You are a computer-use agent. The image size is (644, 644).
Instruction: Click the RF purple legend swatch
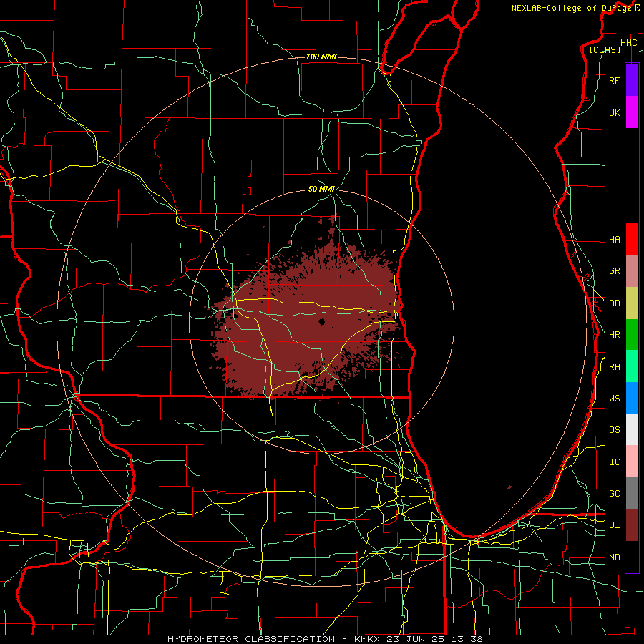click(632, 80)
